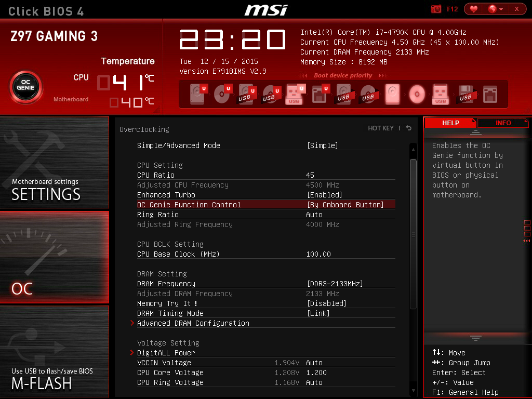Select CPU Core Voltage 1.200 field
This screenshot has width=532, height=399.
tap(316, 372)
